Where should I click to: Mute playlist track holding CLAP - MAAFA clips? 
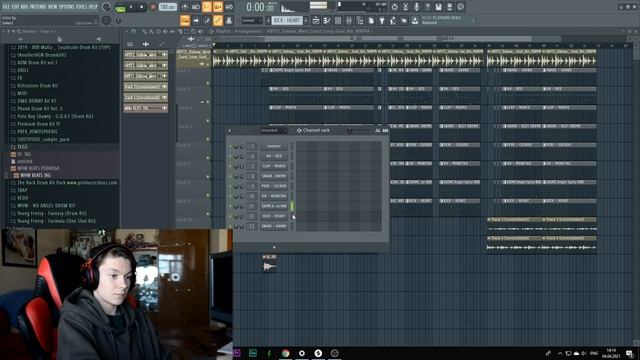coord(208,121)
